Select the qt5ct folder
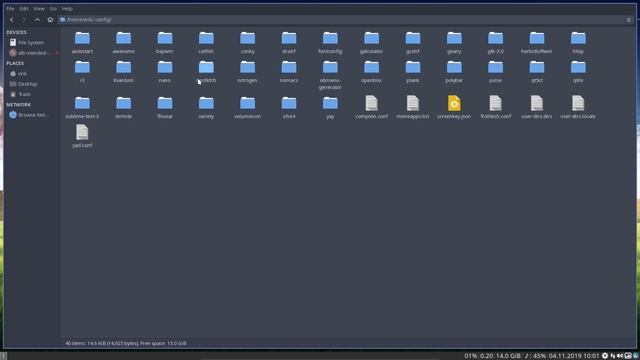Viewport: 640px width, 360px height. coord(537,71)
